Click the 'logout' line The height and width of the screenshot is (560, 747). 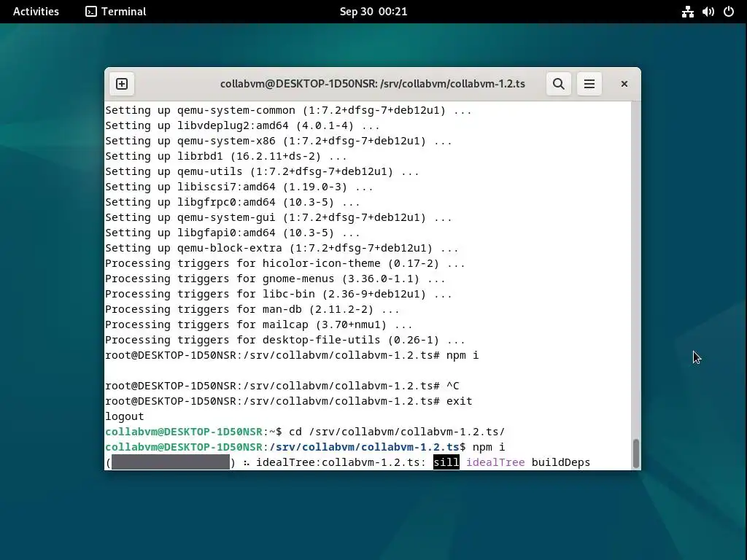pyautogui.click(x=124, y=416)
